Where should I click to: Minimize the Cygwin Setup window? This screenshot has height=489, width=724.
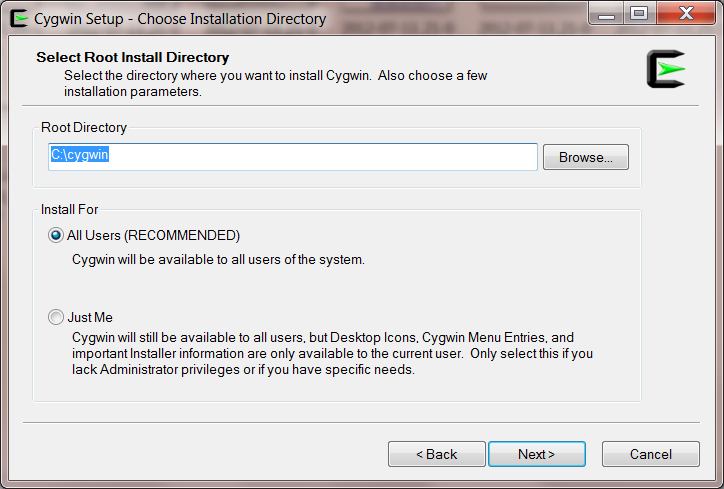click(606, 14)
